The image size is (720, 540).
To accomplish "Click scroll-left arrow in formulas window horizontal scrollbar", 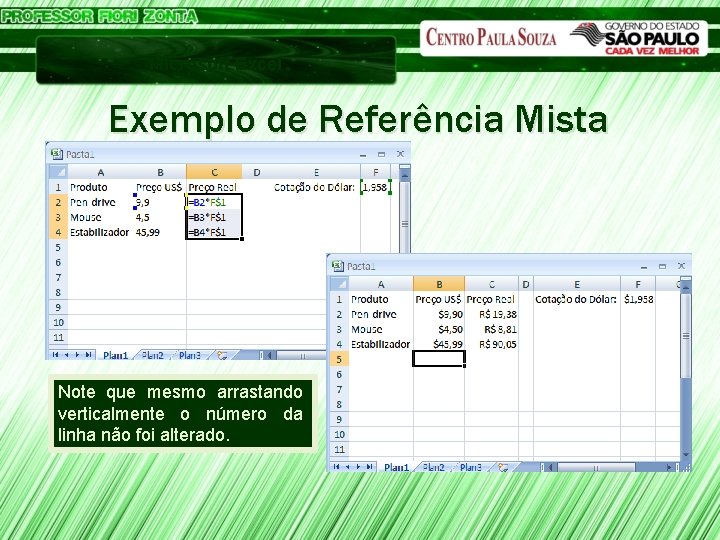I will pos(270,355).
